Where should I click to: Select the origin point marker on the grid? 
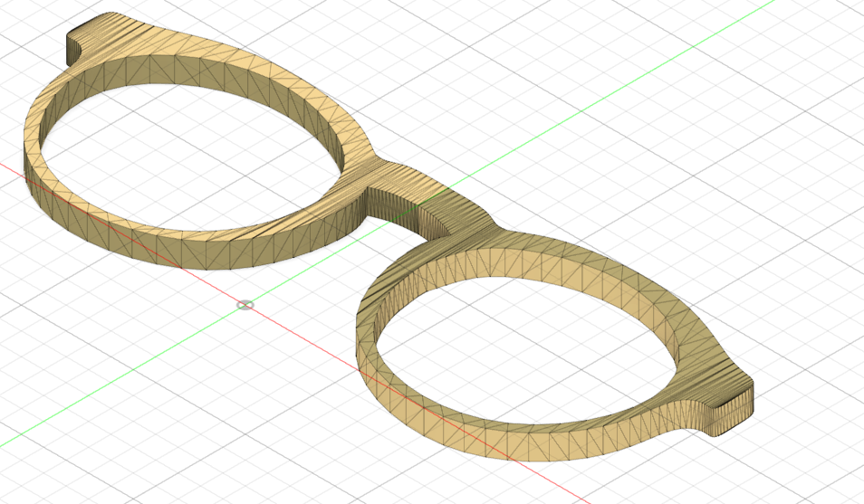245,305
